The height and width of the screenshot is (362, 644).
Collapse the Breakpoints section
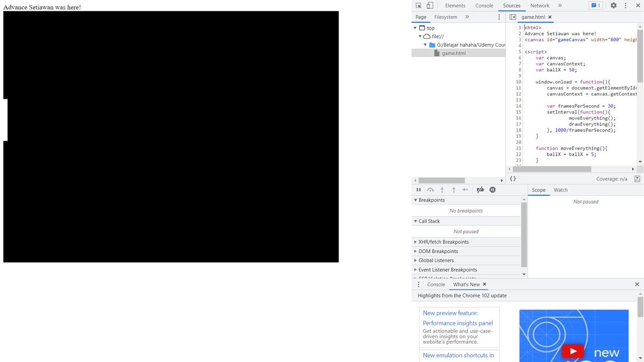pos(466,200)
